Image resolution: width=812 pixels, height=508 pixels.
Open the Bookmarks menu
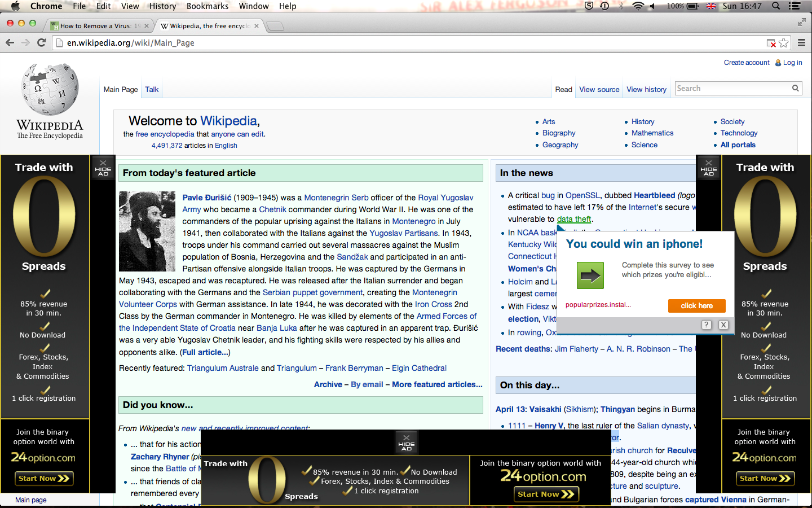[x=208, y=6]
